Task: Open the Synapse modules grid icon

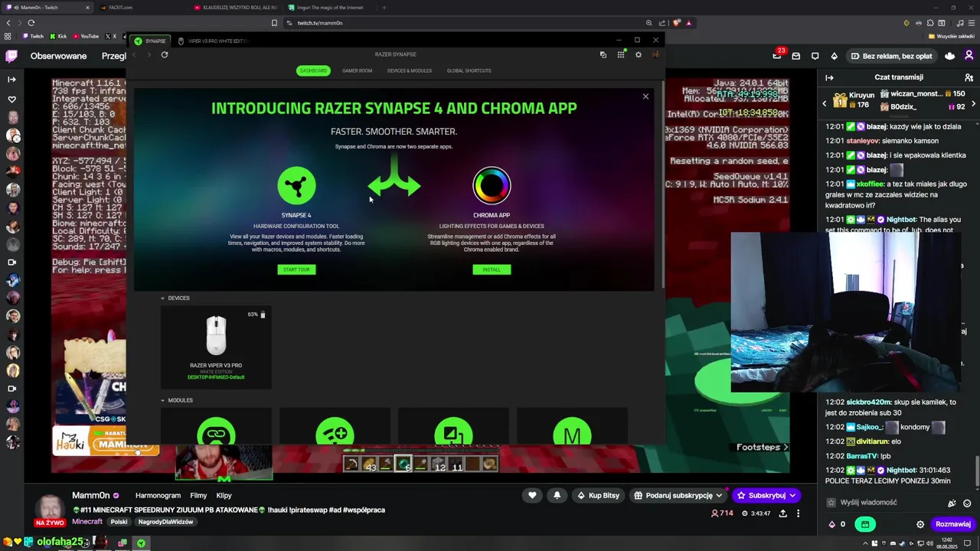Action: click(x=621, y=54)
